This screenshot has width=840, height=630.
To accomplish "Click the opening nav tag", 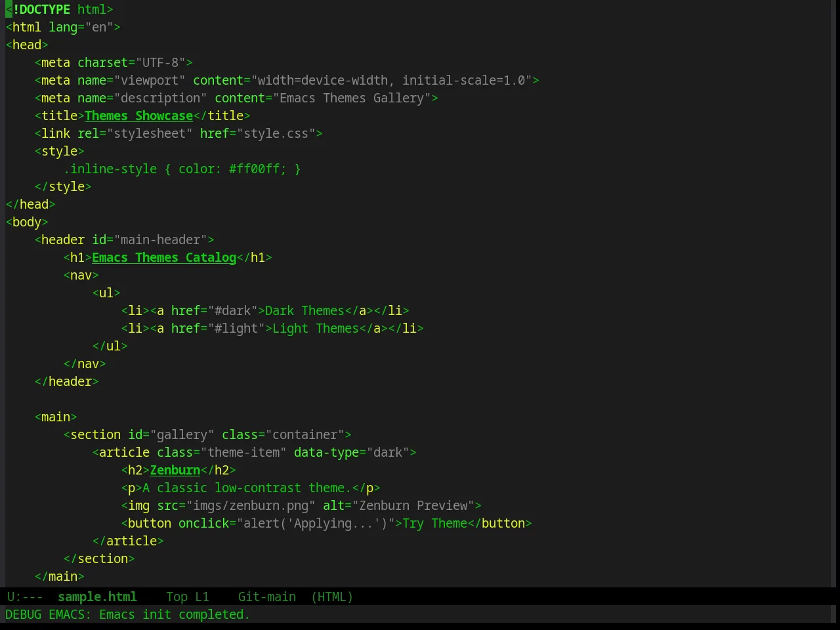I will click(81, 275).
